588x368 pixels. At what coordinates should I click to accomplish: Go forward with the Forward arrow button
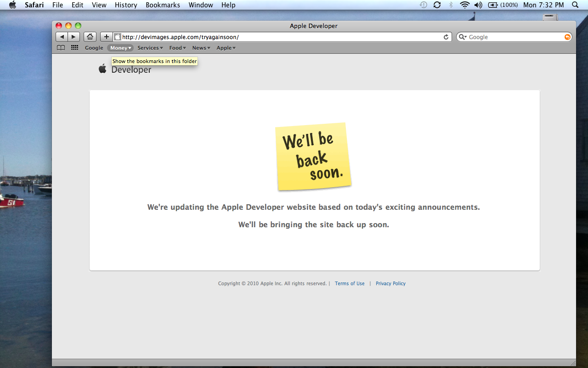tap(73, 37)
